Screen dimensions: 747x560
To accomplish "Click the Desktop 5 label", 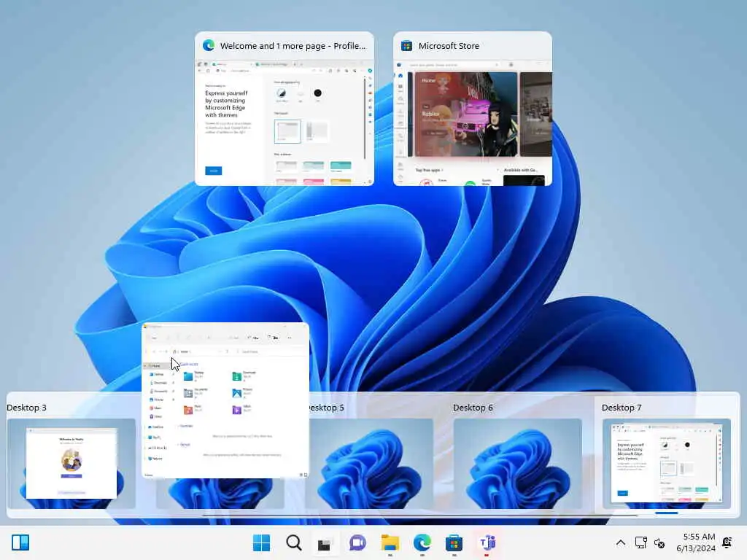I will [326, 408].
